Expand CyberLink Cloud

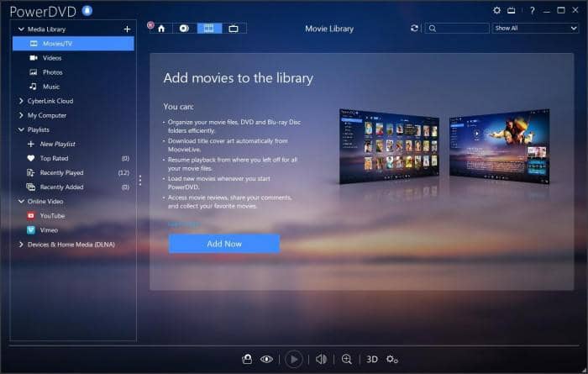click(21, 101)
